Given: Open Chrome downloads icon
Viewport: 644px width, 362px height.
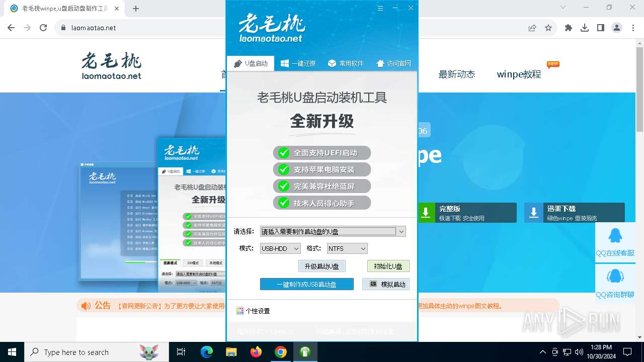Looking at the screenshot, I should (585, 28).
